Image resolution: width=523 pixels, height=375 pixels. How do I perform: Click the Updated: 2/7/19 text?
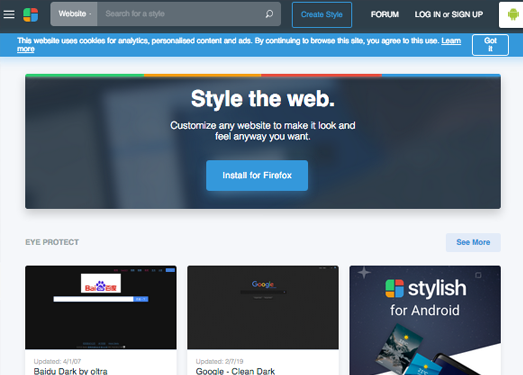pos(219,361)
